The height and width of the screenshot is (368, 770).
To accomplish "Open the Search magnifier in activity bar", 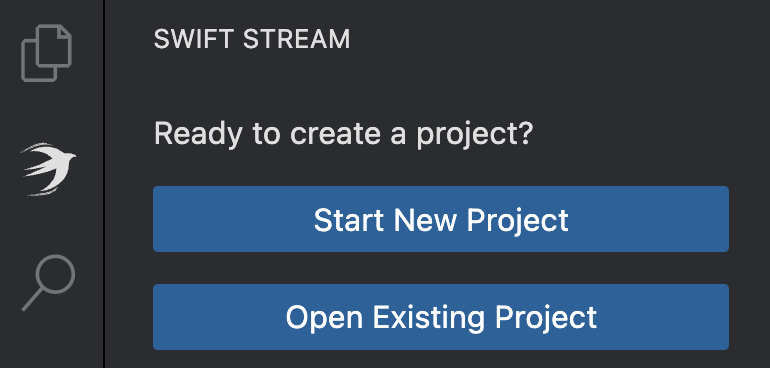I will (49, 283).
